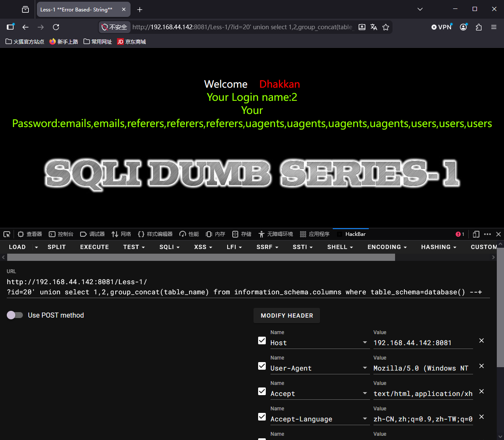Screen dimensions: 504x440
Task: Open the XSS dropdown menu
Action: [203, 247]
